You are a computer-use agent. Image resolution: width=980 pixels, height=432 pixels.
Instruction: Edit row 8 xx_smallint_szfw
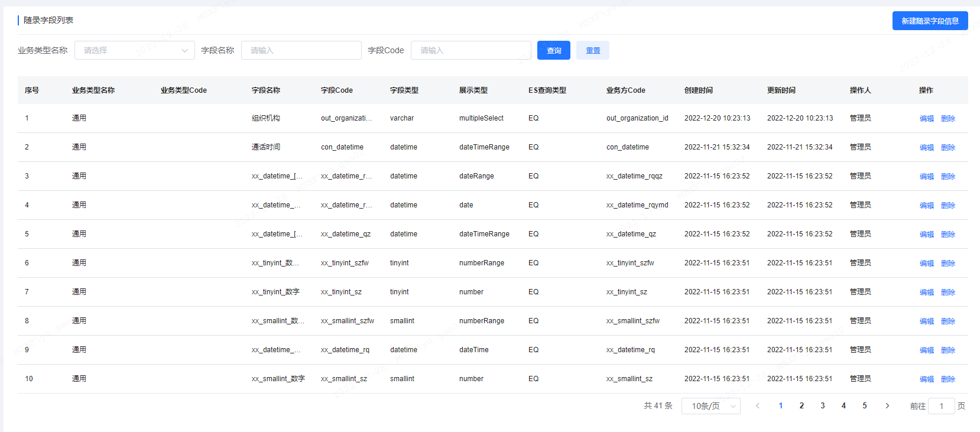[x=926, y=321]
